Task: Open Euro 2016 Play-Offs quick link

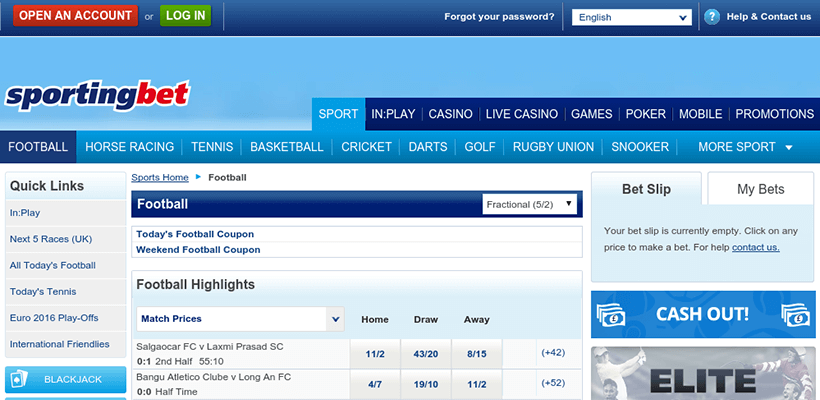Action: click(x=66, y=317)
